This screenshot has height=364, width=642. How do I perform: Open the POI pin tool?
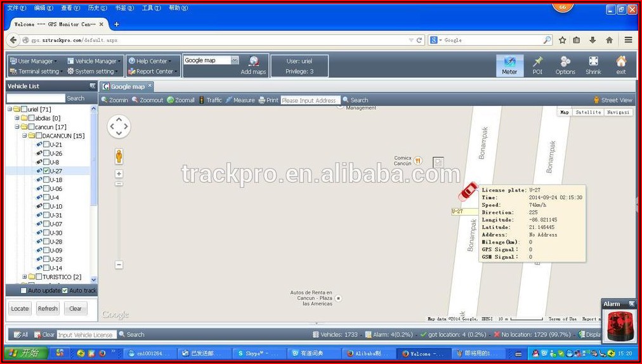pos(537,65)
